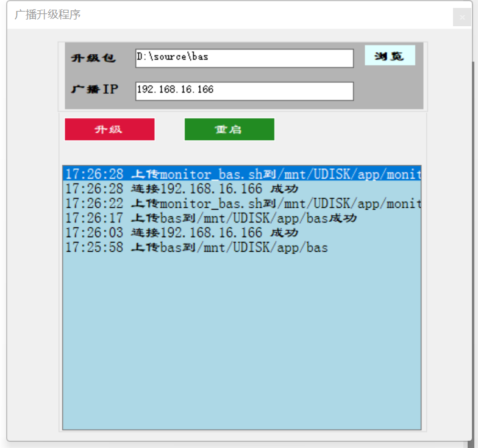Click the 升级包 label

(x=93, y=58)
